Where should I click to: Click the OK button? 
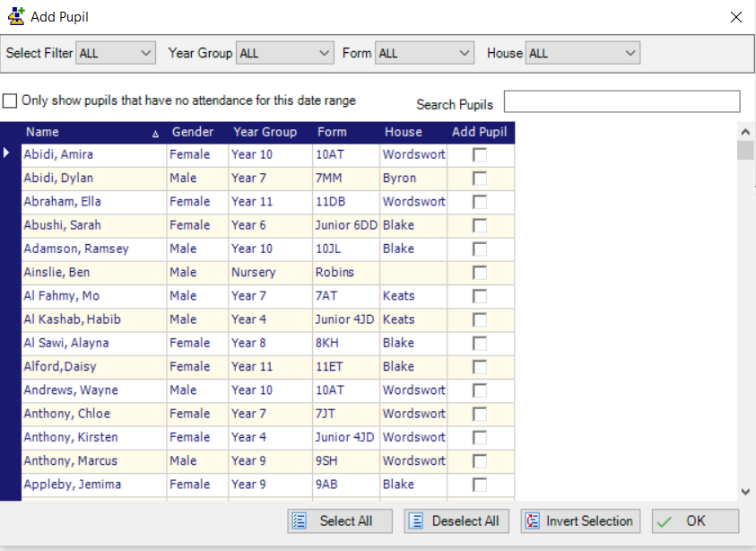[x=695, y=520]
